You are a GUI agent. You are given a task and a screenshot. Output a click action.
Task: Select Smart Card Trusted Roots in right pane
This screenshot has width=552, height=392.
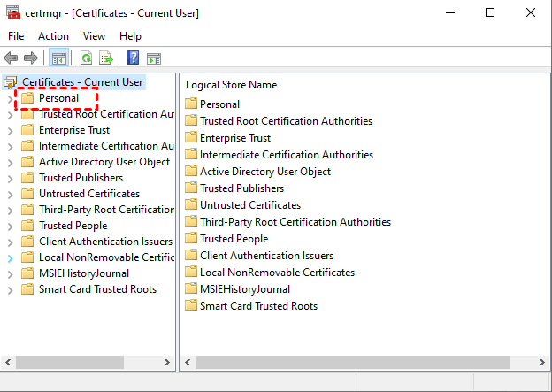pos(258,306)
